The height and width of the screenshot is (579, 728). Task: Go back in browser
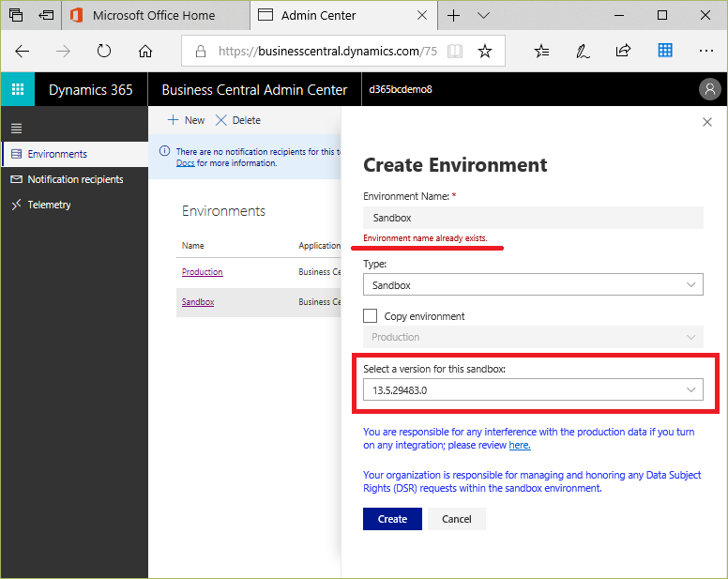22,51
